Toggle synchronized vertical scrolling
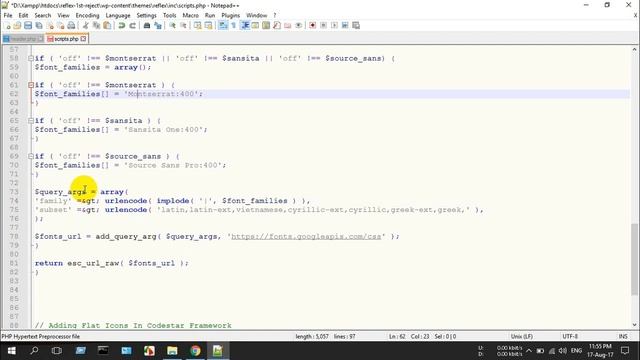This screenshot has height=360, width=640. point(198,25)
